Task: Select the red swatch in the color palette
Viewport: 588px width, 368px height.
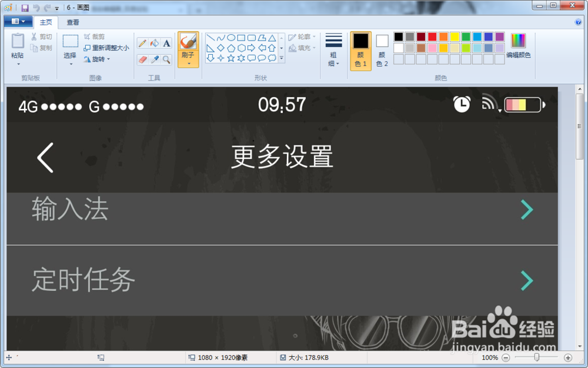Action: click(x=431, y=37)
